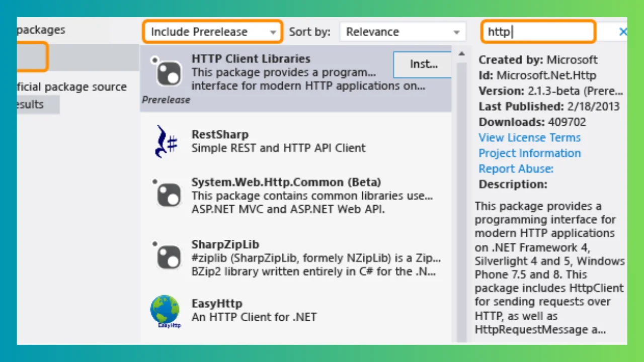
Task: Click the Description heading in details pane
Action: pyautogui.click(x=513, y=184)
